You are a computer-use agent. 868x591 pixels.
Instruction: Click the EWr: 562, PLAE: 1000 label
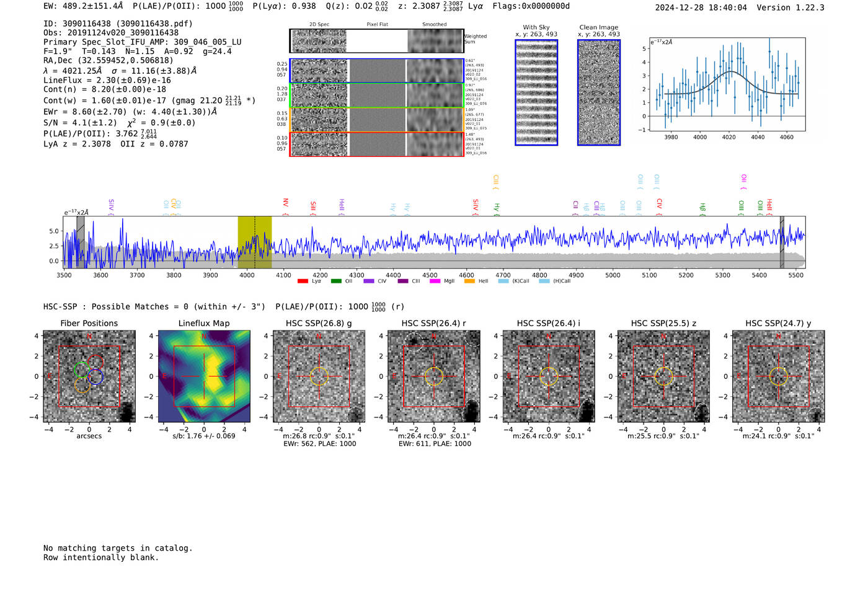[x=320, y=444]
